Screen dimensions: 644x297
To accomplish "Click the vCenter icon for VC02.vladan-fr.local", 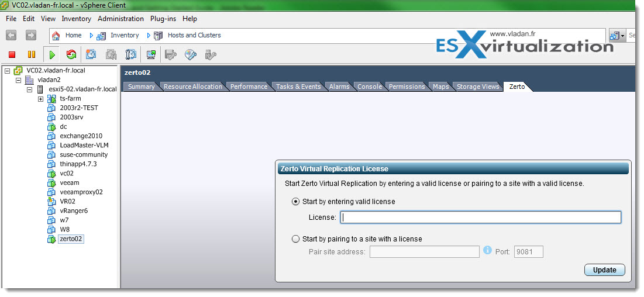I will coord(18,71).
